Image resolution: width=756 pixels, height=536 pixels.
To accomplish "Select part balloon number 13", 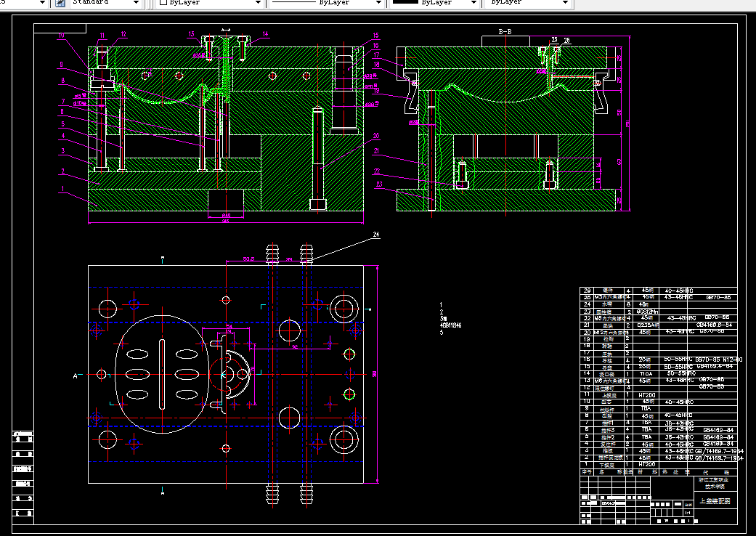I will (192, 33).
